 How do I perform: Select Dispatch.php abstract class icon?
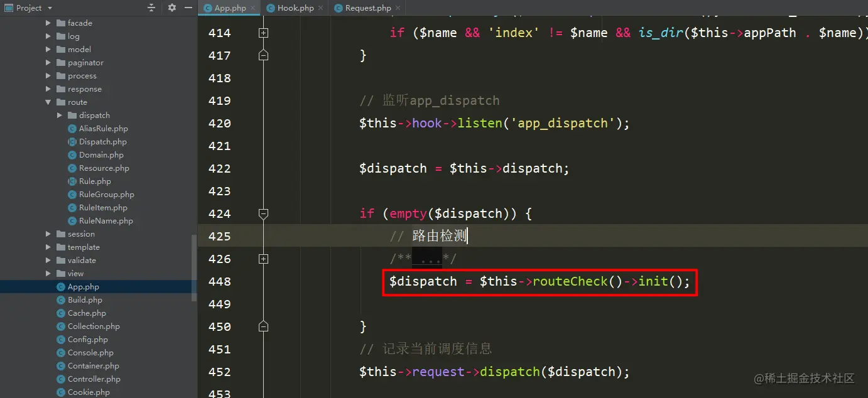[x=72, y=142]
